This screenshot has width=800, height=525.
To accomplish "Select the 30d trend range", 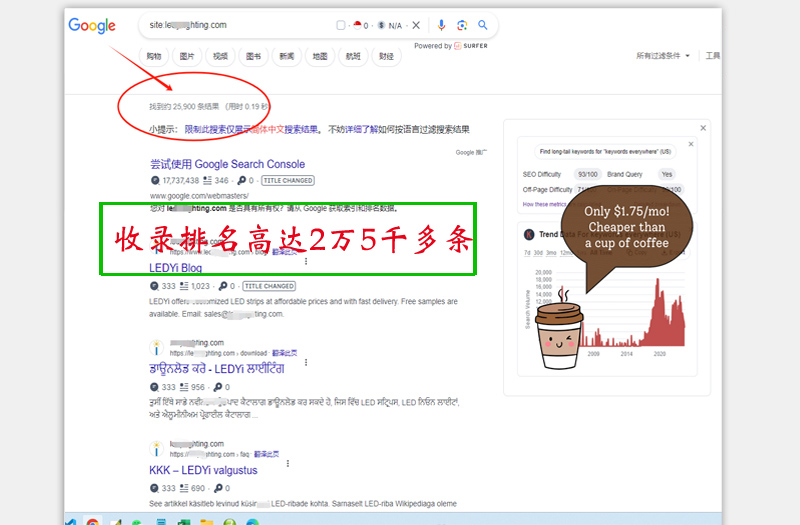I will [x=538, y=253].
